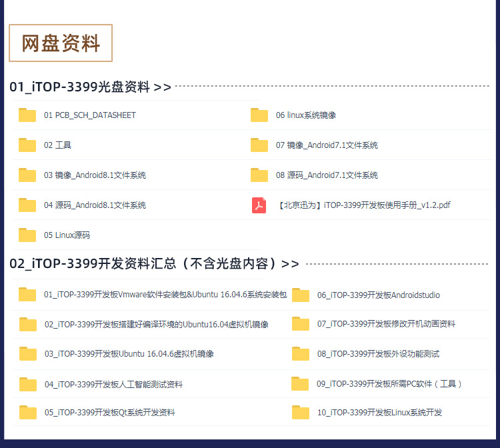This screenshot has height=448, width=500.
Task: Select text 10_iTOP-3399开发板Linux系统开发
Action: pos(379,412)
